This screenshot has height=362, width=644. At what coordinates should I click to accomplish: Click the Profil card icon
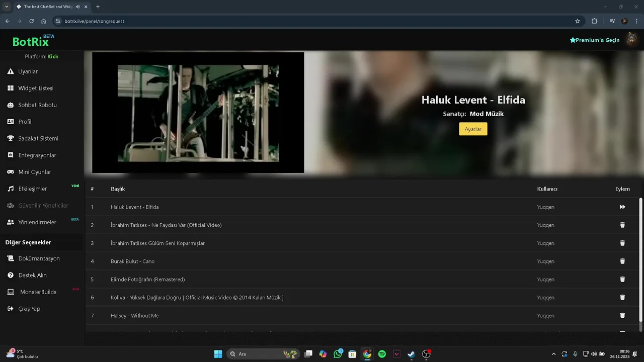pyautogui.click(x=11, y=122)
